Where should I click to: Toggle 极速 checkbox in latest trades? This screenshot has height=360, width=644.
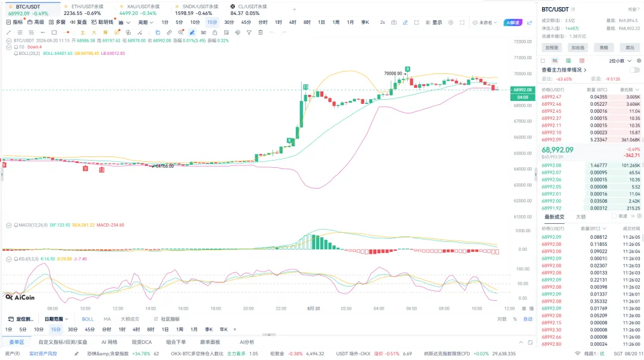(614, 216)
